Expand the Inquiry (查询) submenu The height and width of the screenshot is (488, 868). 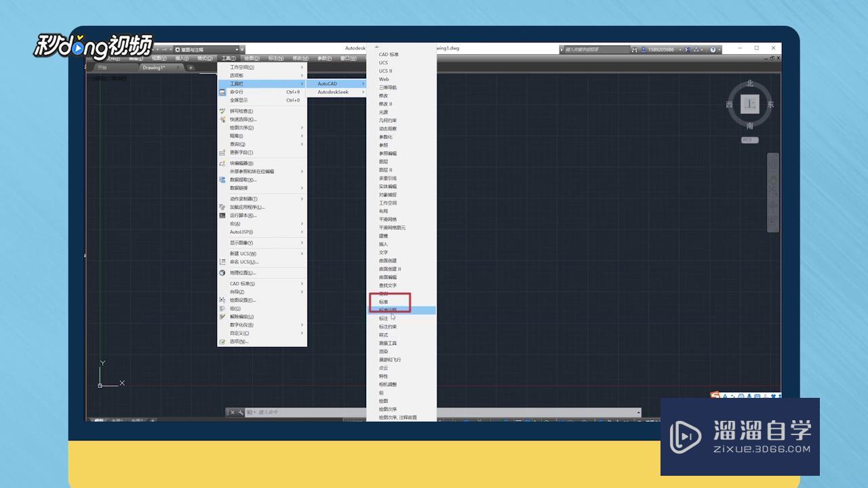262,144
